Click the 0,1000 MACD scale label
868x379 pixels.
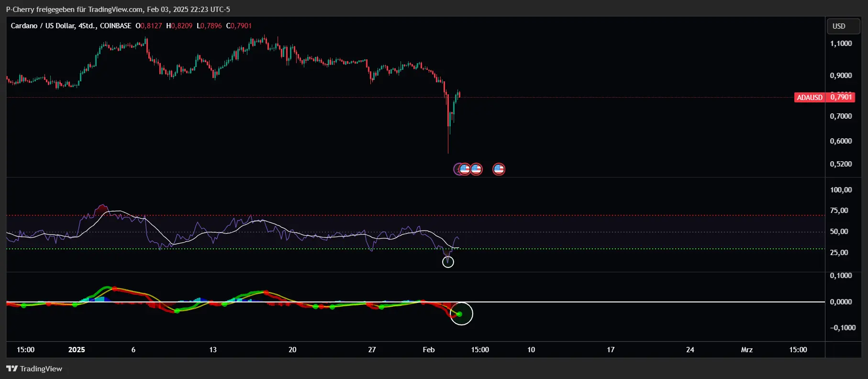(841, 276)
